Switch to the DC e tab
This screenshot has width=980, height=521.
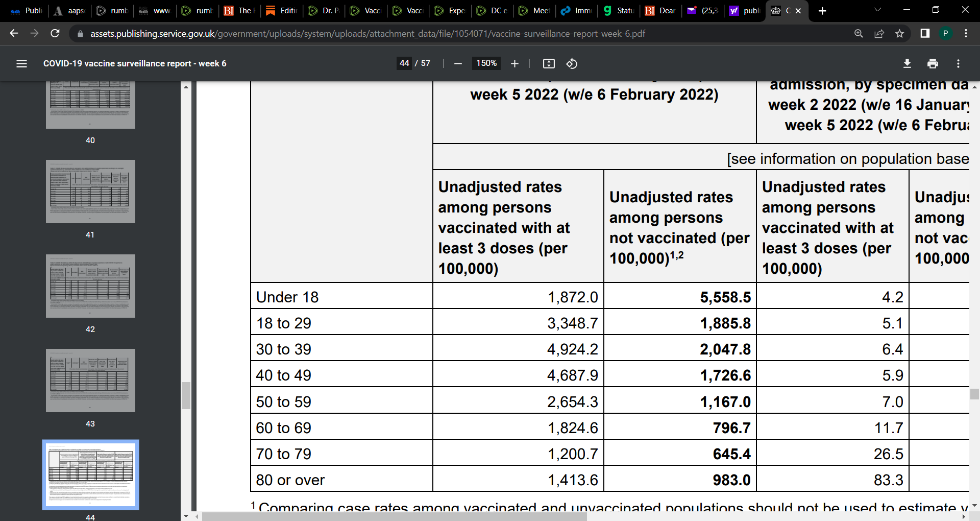493,11
